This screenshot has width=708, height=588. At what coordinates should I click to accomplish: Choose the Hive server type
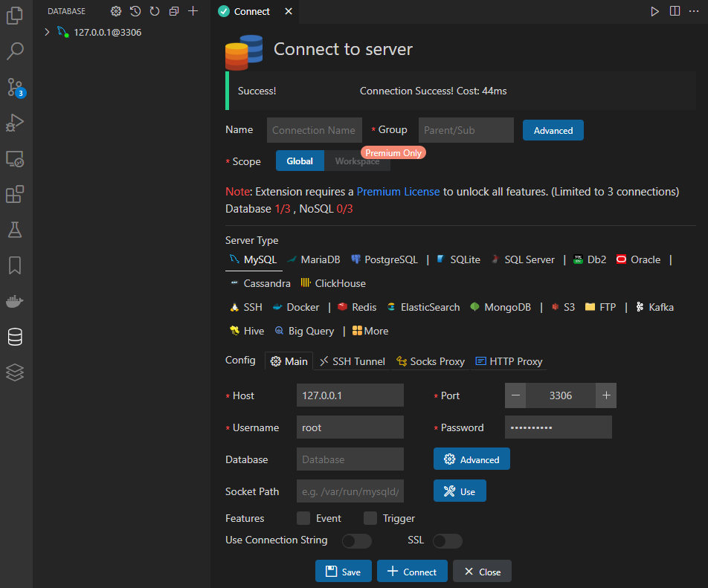tap(247, 332)
